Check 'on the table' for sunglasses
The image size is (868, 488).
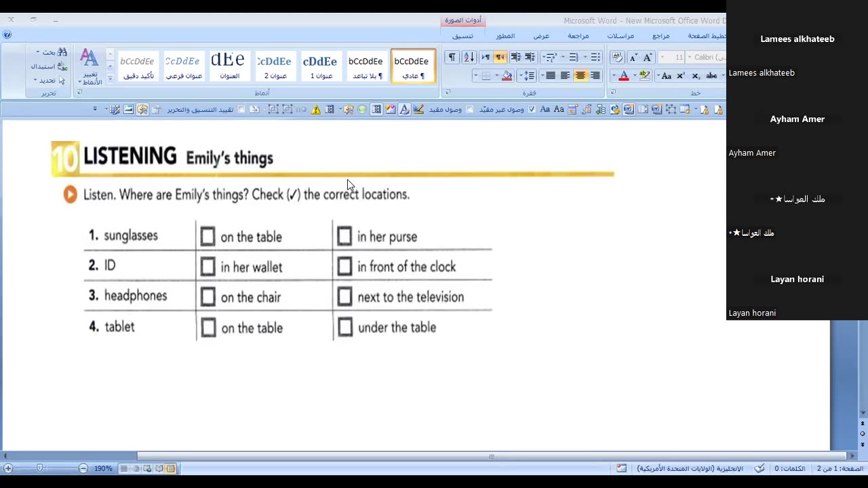208,237
